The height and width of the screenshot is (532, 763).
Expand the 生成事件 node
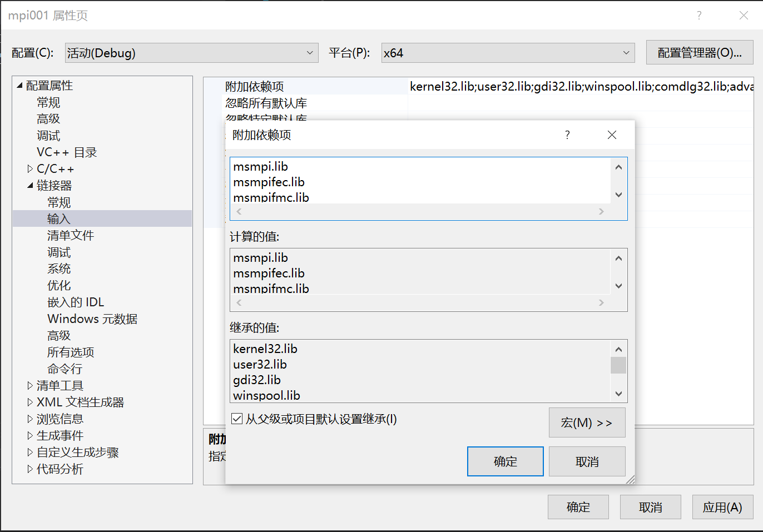tap(29, 435)
